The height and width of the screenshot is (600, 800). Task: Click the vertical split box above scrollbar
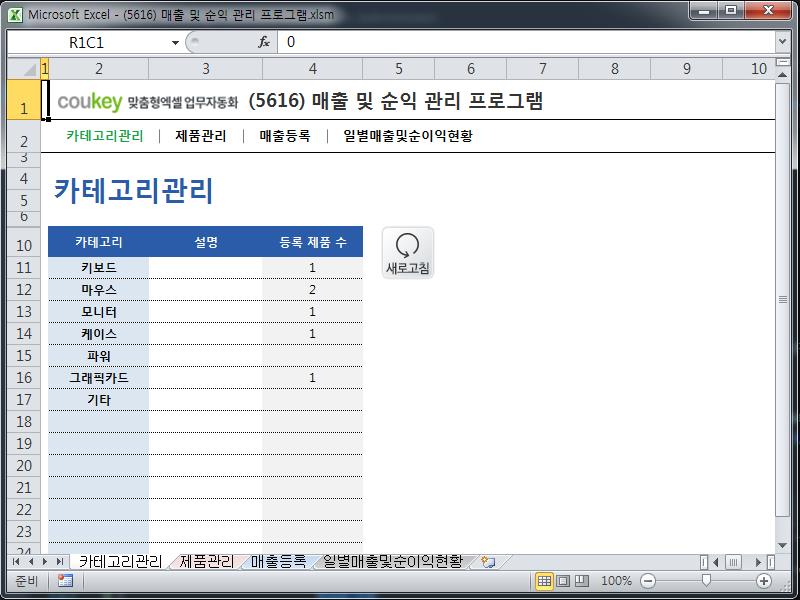click(x=783, y=62)
